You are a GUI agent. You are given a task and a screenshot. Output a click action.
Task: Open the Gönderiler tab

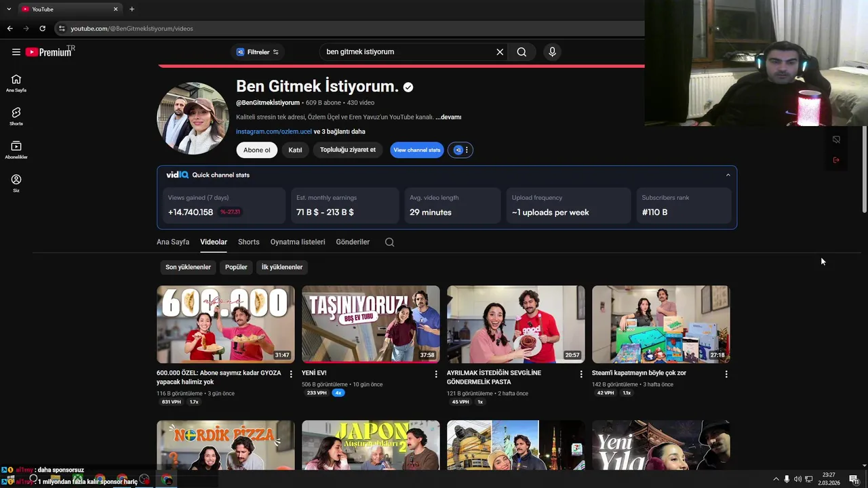point(353,242)
